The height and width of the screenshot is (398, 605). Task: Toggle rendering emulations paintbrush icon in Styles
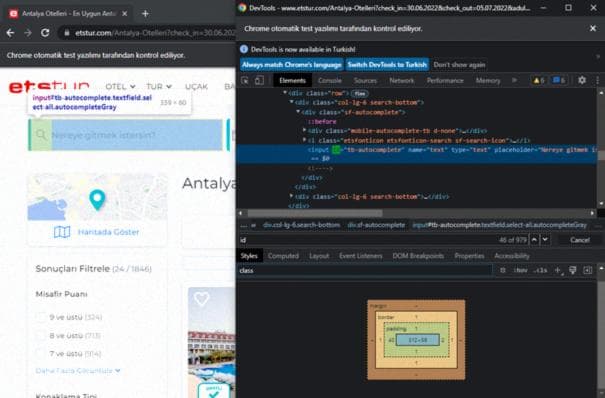573,270
